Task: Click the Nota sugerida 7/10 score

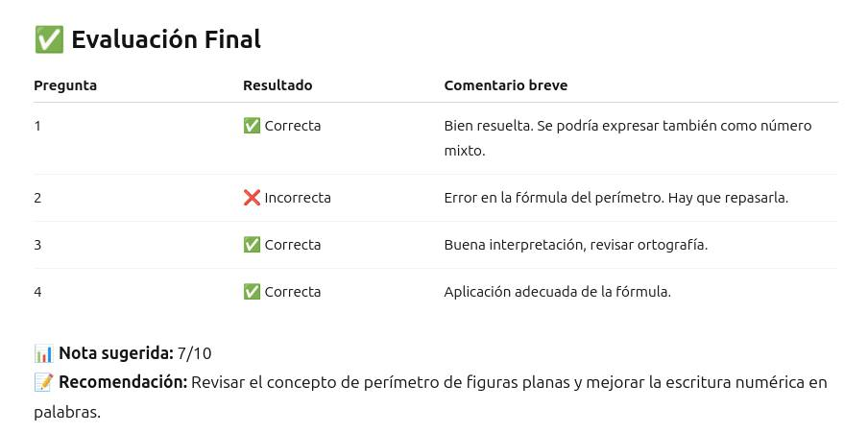Action: tap(135, 353)
